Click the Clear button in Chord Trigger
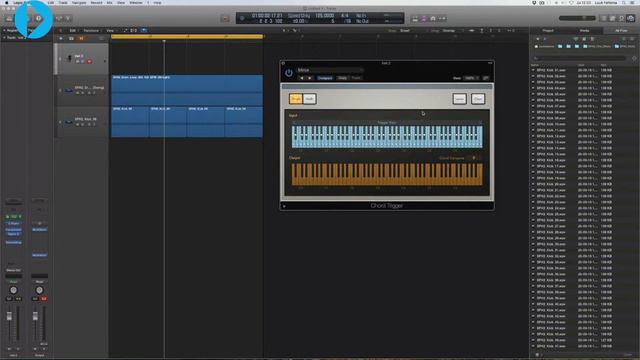The width and height of the screenshot is (640, 360). point(478,99)
